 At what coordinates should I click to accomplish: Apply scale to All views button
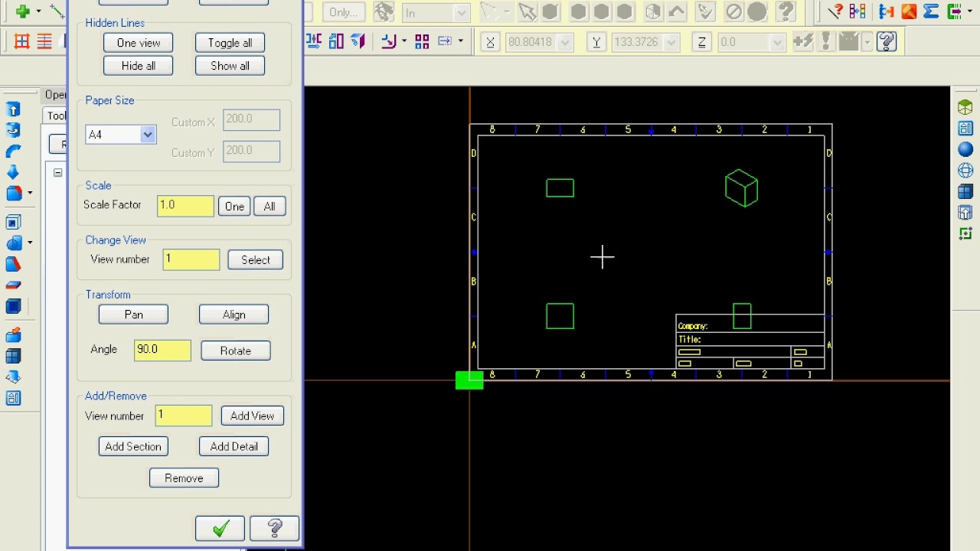pyautogui.click(x=269, y=207)
